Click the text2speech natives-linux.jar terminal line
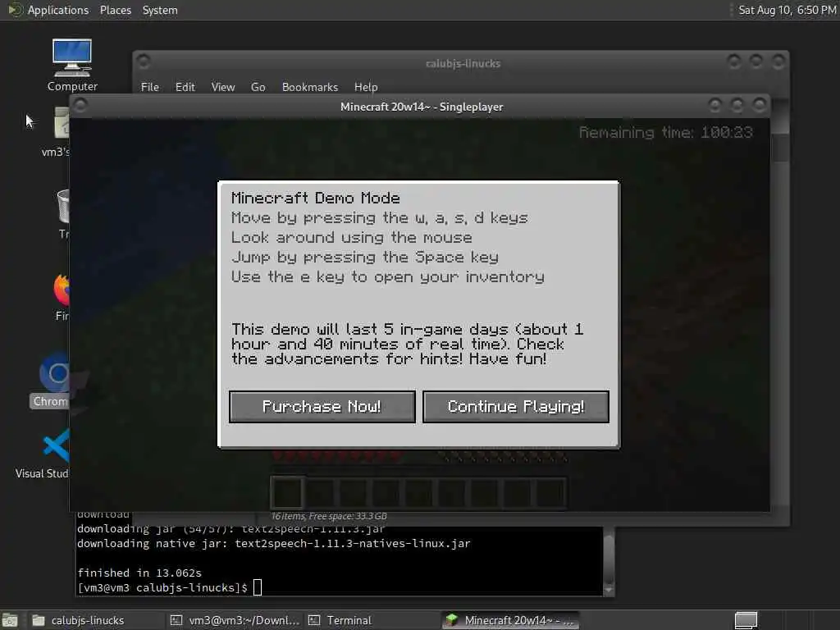The width and height of the screenshot is (840, 630). click(x=274, y=543)
